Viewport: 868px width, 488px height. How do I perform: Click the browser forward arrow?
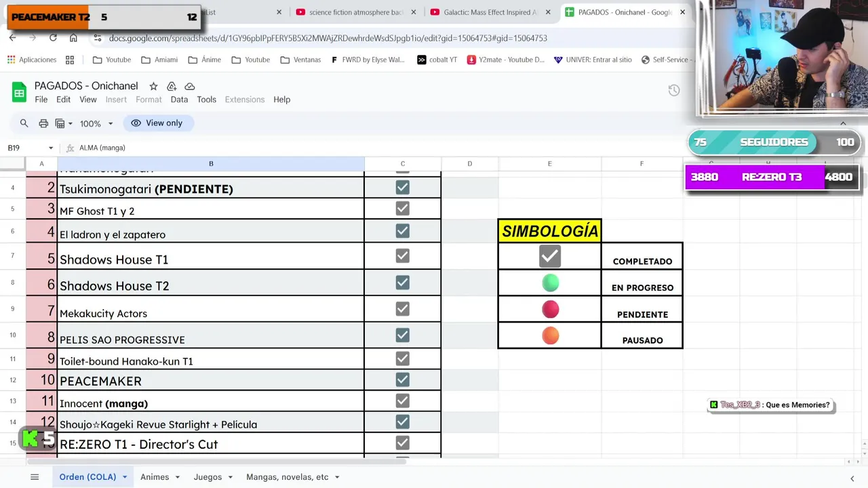point(33,38)
